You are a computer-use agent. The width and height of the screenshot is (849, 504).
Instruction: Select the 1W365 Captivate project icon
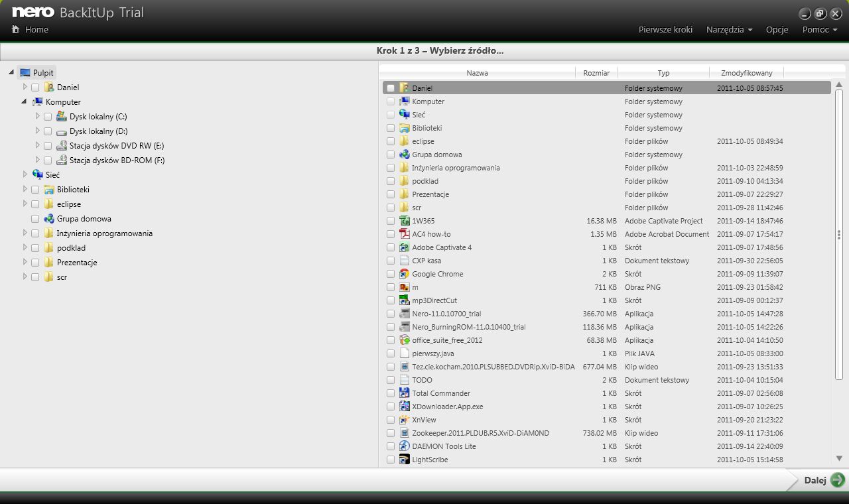coord(405,221)
